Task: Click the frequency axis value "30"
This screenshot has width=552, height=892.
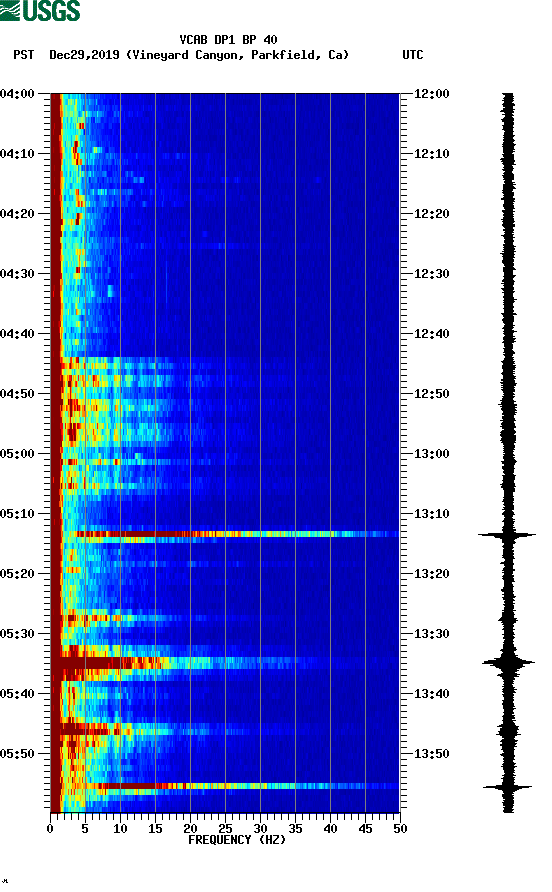Action: (x=260, y=829)
